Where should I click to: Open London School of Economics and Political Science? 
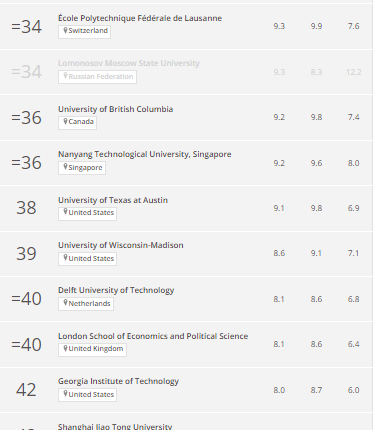pyautogui.click(x=153, y=336)
